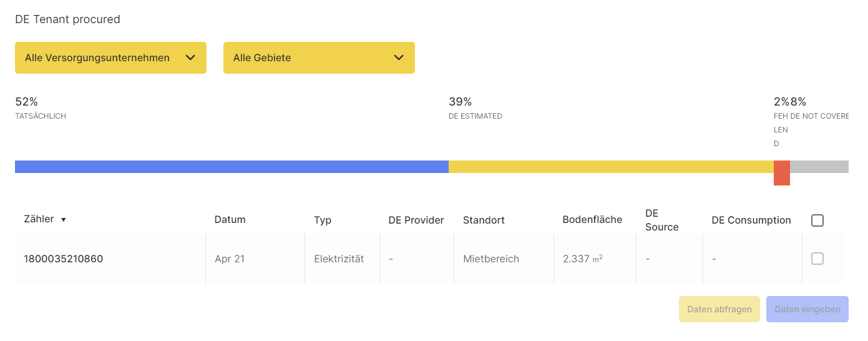Image resolution: width=868 pixels, height=341 pixels.
Task: Click the DE Source column header
Action: pyautogui.click(x=661, y=220)
